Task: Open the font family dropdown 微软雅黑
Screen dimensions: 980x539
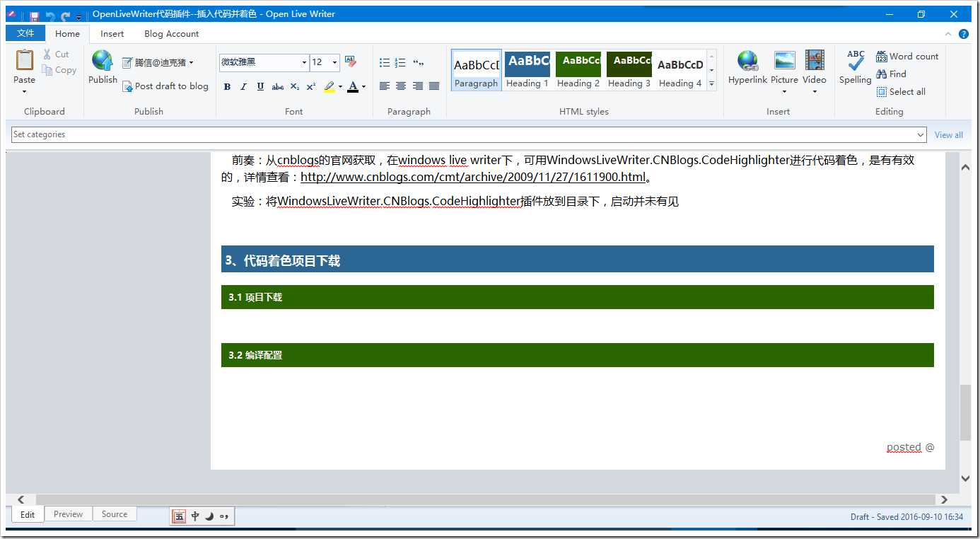Action: tap(304, 62)
